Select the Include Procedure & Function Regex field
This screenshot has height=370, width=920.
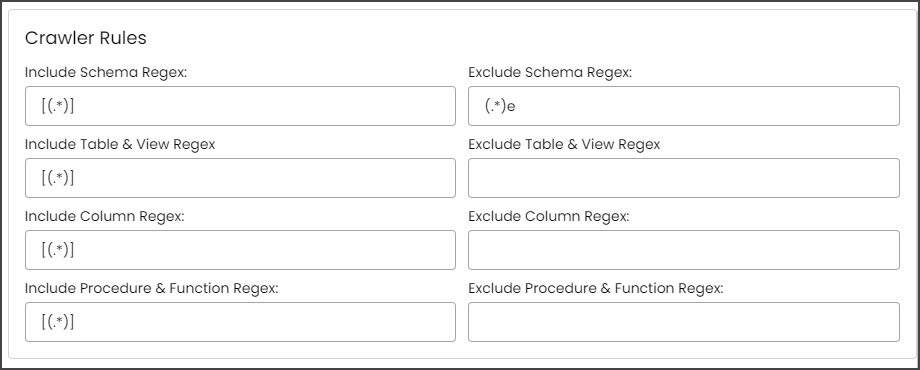coord(240,322)
